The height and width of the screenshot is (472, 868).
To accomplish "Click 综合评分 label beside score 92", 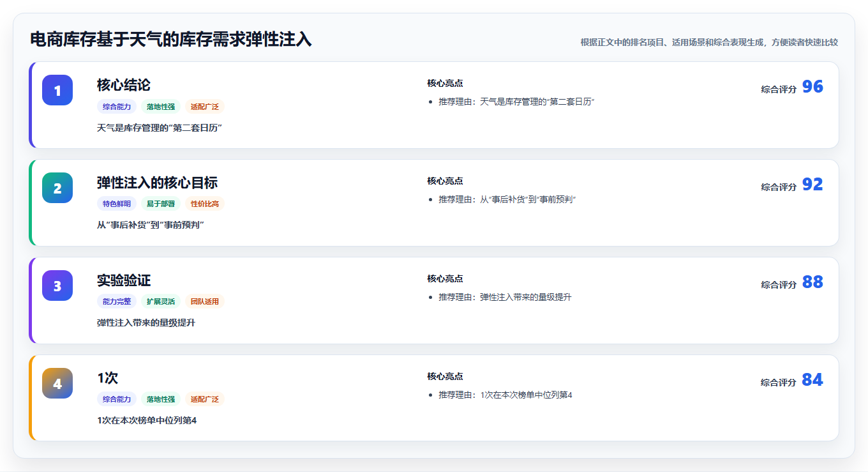I will click(x=779, y=187).
